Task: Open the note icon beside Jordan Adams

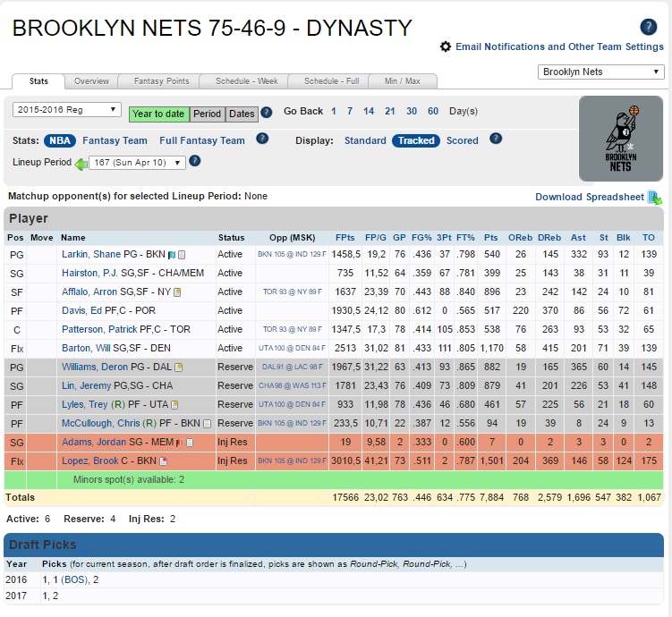Action: pyautogui.click(x=190, y=443)
